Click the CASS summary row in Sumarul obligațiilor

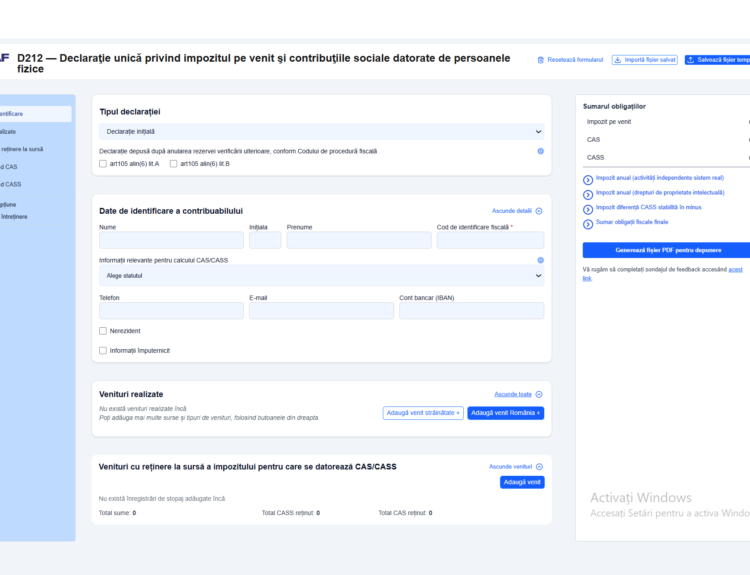666,157
